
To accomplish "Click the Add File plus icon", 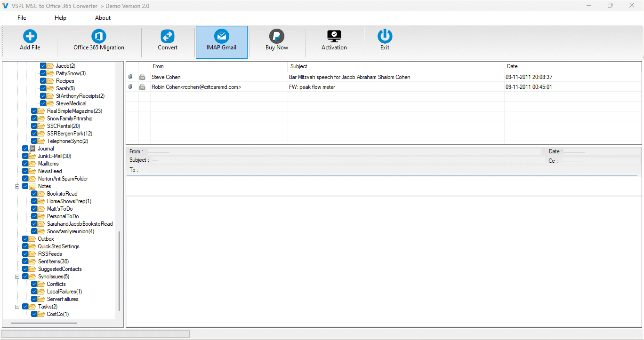I will coord(30,36).
